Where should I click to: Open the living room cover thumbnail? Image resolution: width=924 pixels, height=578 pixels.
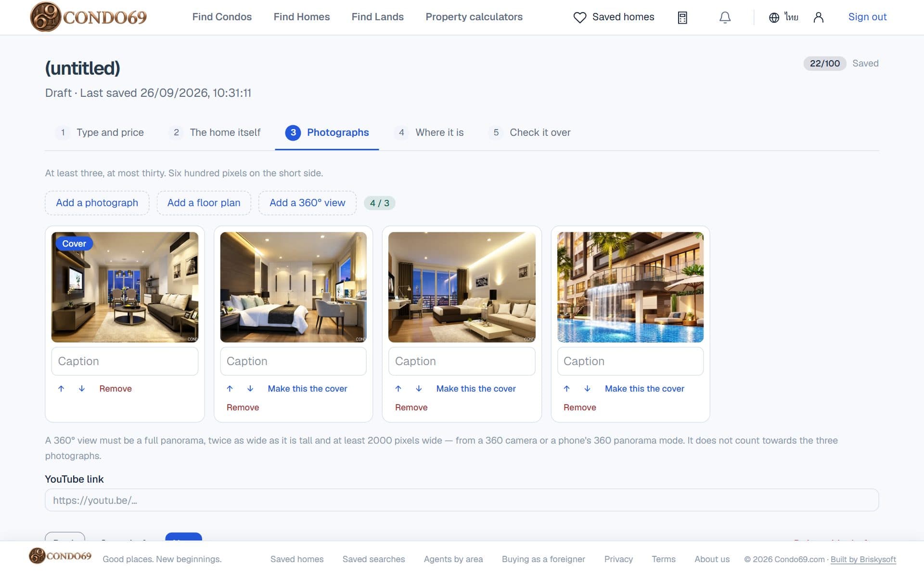pyautogui.click(x=125, y=287)
